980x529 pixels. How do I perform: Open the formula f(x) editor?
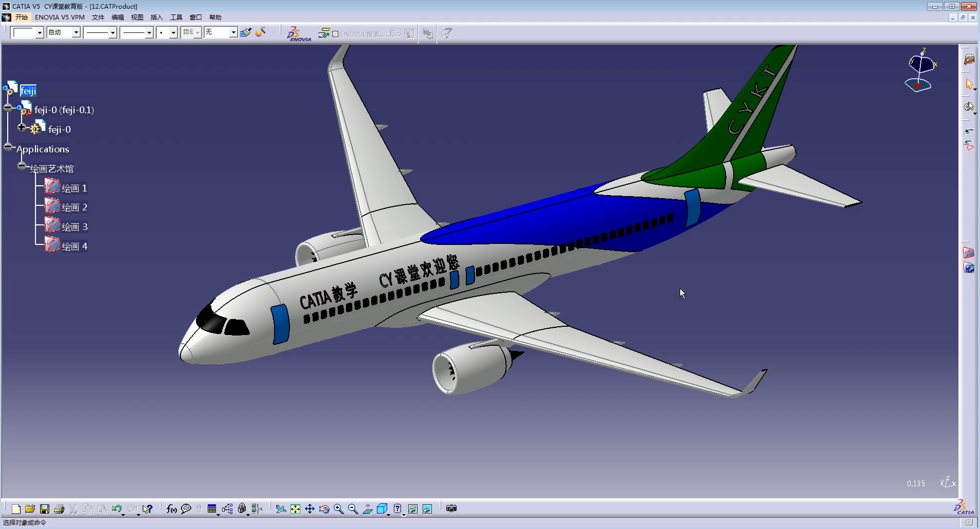pos(172,509)
